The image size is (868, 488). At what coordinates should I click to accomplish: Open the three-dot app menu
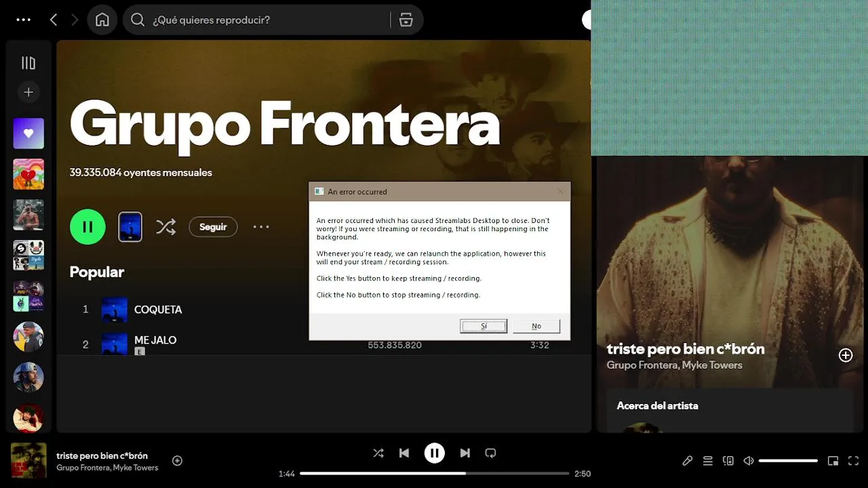tap(24, 20)
